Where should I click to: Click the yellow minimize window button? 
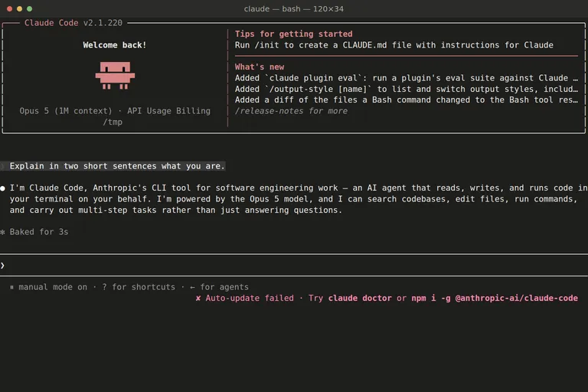coord(19,8)
